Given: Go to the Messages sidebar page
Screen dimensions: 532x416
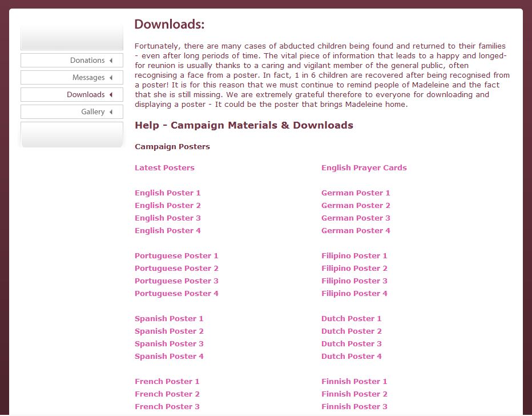Looking at the screenshot, I should (88, 78).
